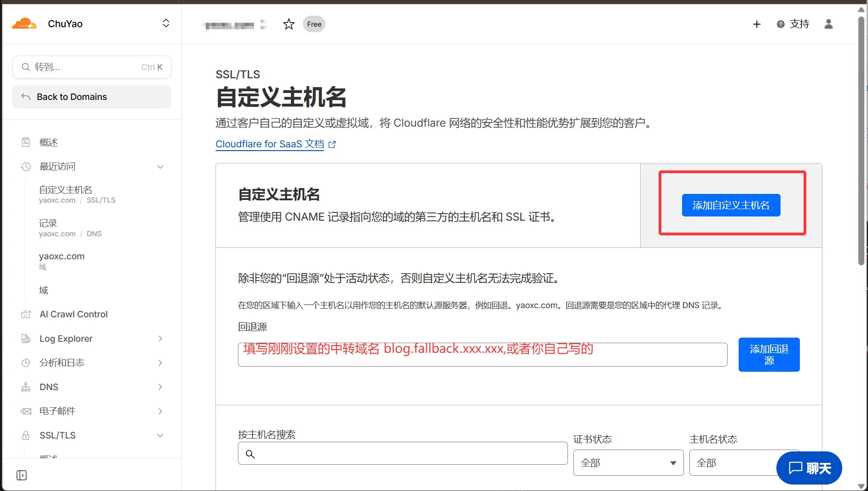The width and height of the screenshot is (868, 491).
Task: Open the standalone 域 recent item
Action: (x=44, y=290)
